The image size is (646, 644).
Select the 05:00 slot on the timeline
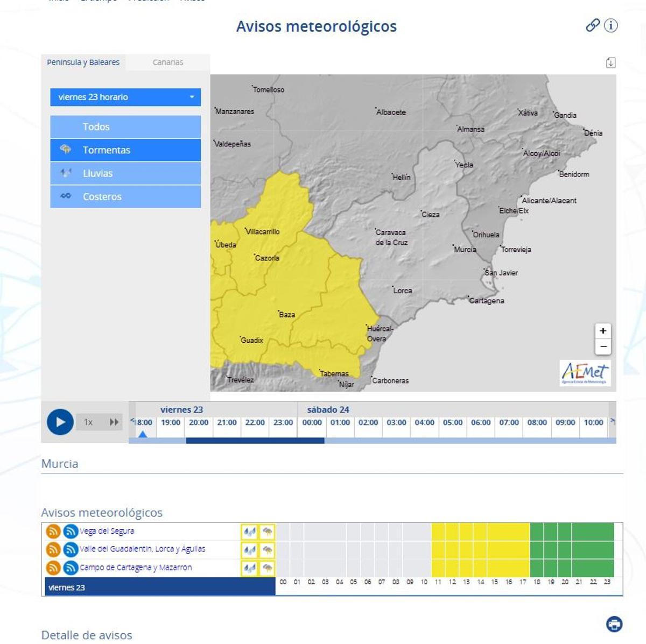pos(453,423)
